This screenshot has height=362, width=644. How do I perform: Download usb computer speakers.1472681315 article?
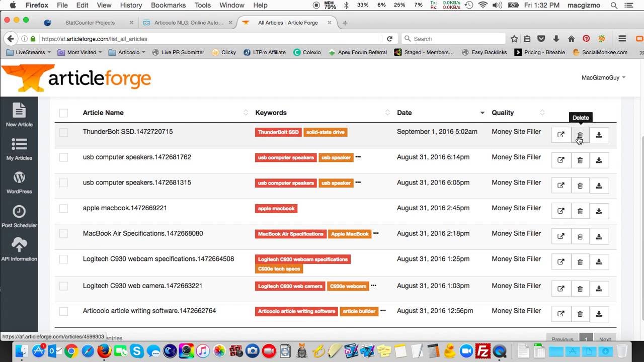tap(599, 186)
